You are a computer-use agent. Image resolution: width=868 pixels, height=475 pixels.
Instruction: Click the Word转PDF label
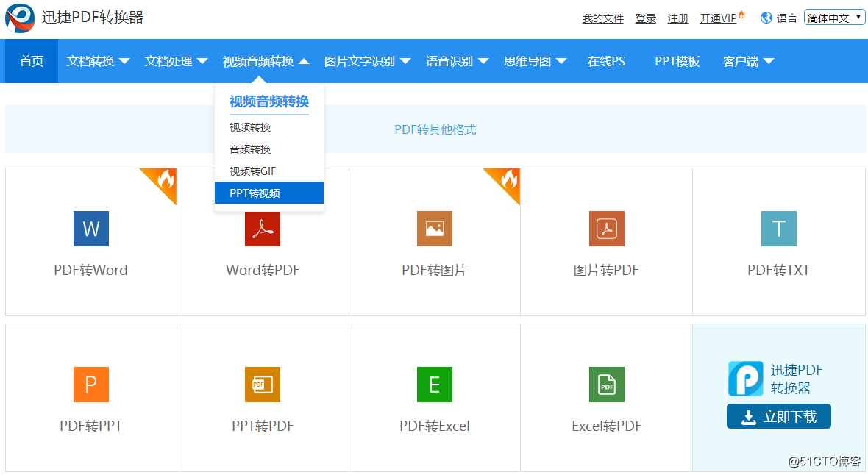pos(263,270)
